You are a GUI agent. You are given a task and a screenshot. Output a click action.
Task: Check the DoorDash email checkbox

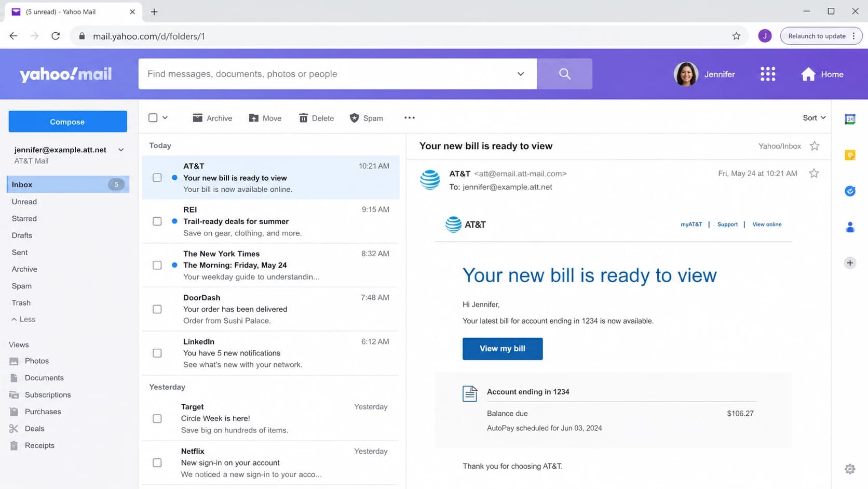(x=157, y=309)
